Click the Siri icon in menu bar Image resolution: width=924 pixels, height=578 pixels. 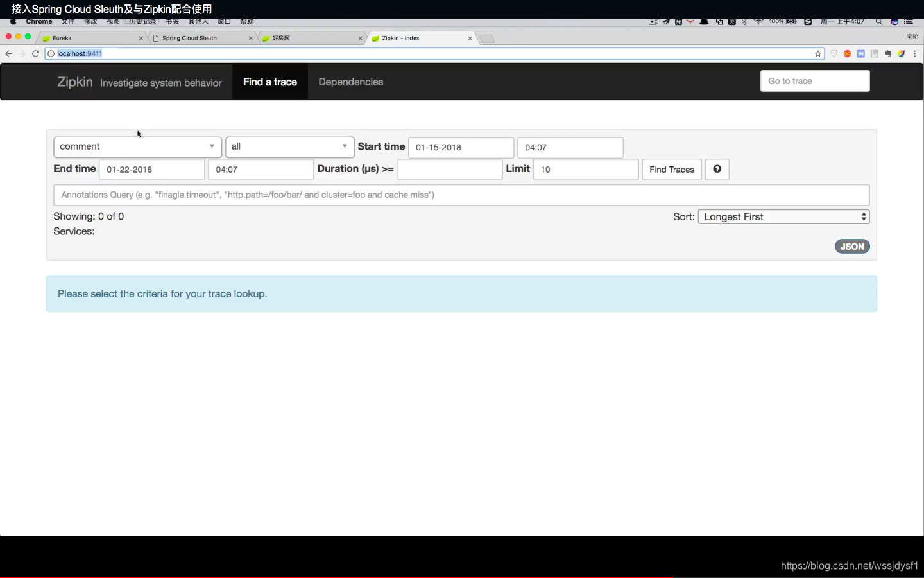click(x=894, y=21)
